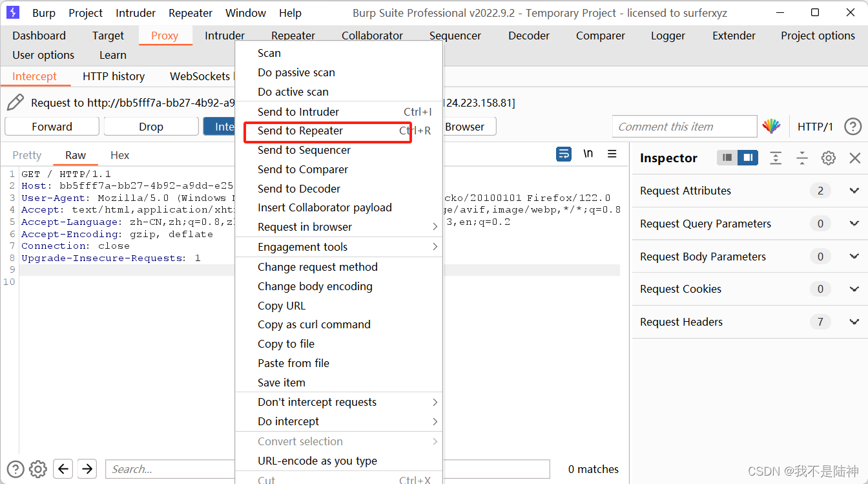Viewport: 868px width, 484px height.
Task: Select Change body encoding
Action: pos(339,286)
